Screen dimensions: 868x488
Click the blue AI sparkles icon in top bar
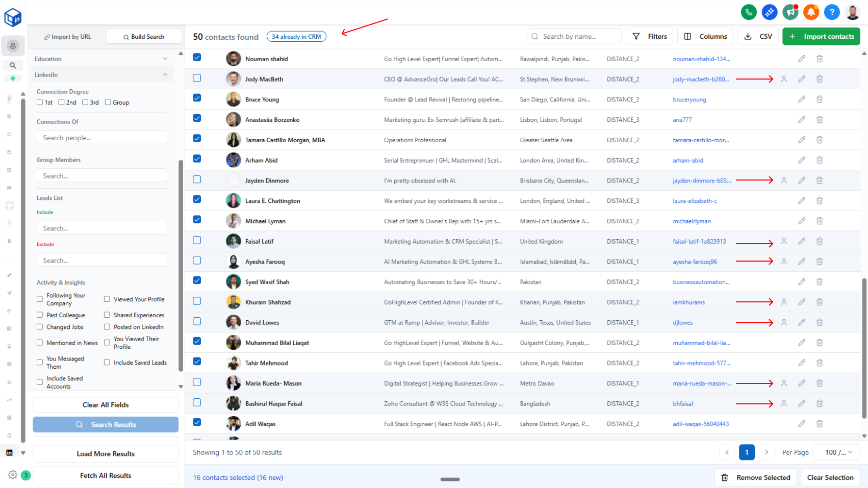point(770,12)
